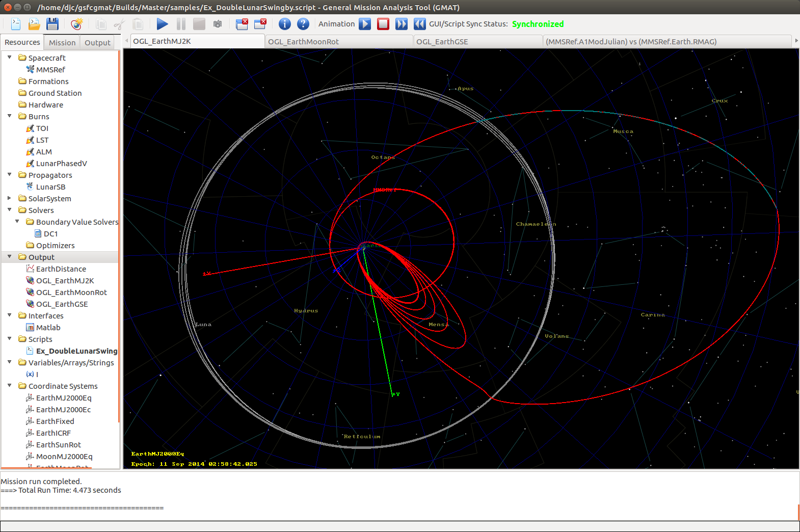
Task: Click the Close Current window icon
Action: pyautogui.click(x=260, y=24)
